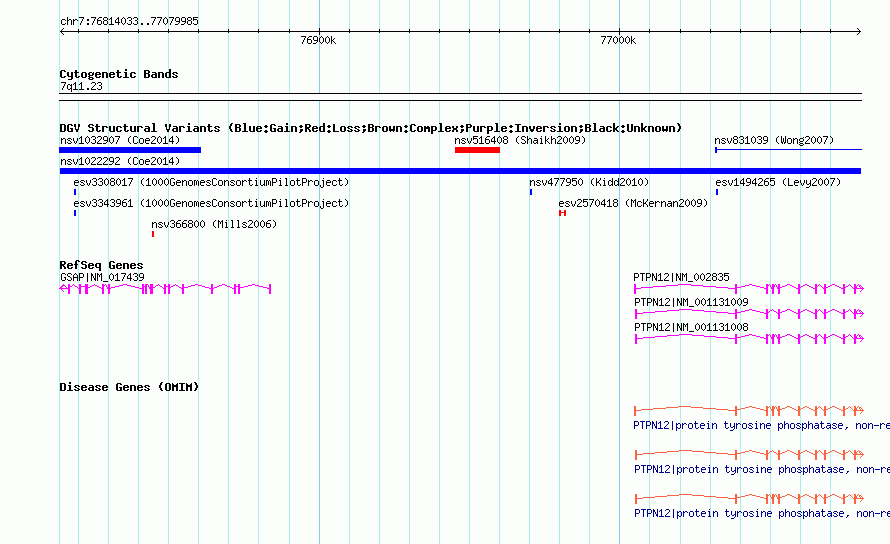The image size is (890, 544).
Task: Click the RefSeq Genes track title
Action: tap(101, 265)
